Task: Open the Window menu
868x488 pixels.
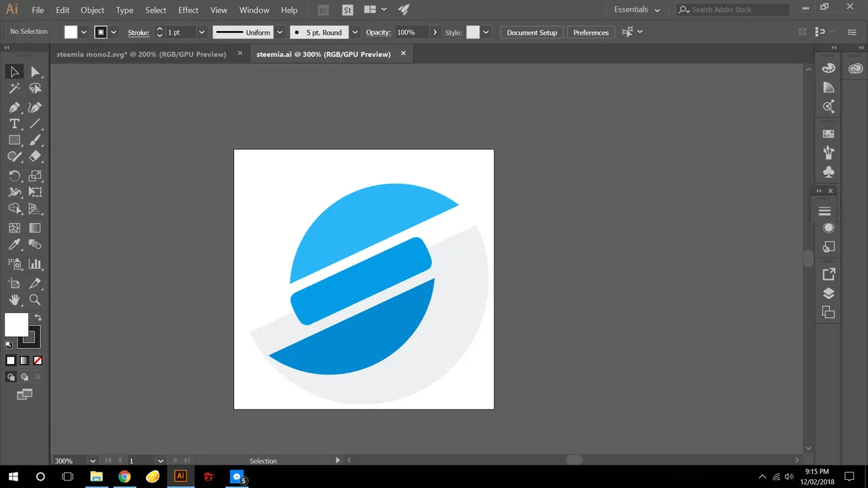Action: pyautogui.click(x=254, y=10)
